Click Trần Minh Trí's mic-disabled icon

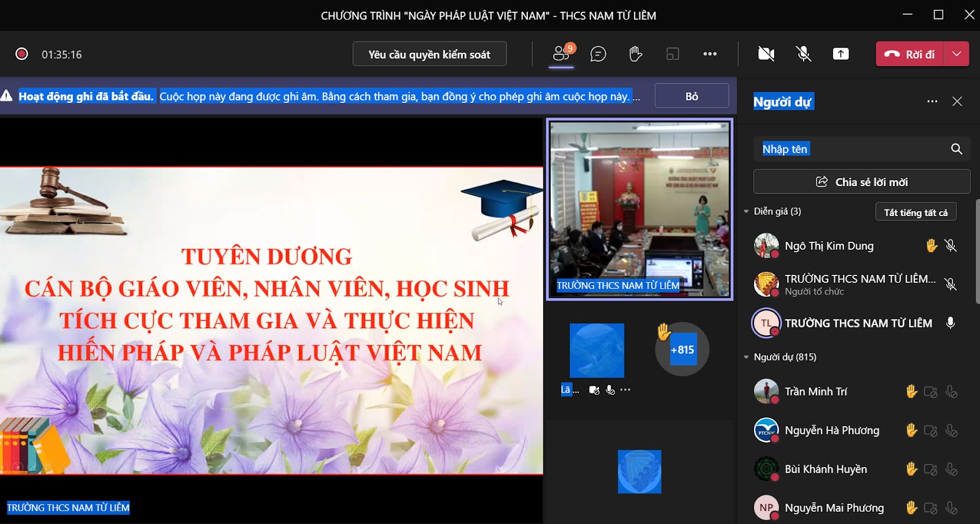click(x=951, y=392)
